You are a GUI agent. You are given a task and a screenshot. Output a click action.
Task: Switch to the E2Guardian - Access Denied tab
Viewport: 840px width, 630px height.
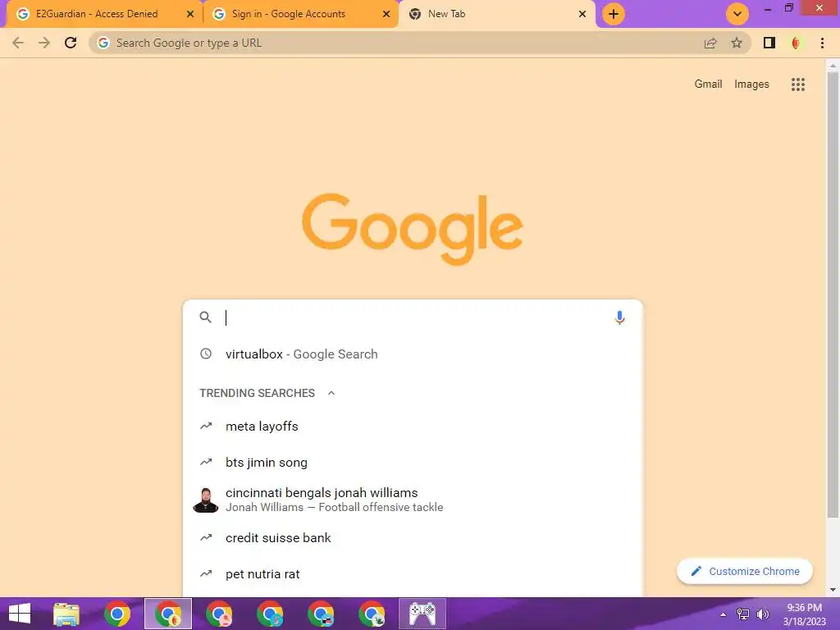(x=104, y=14)
